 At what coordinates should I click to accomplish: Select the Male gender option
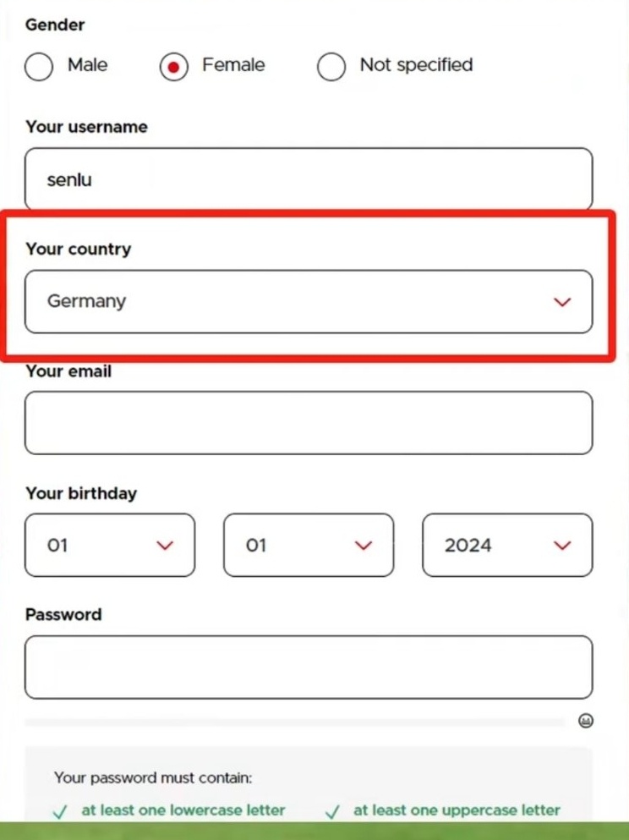(39, 66)
